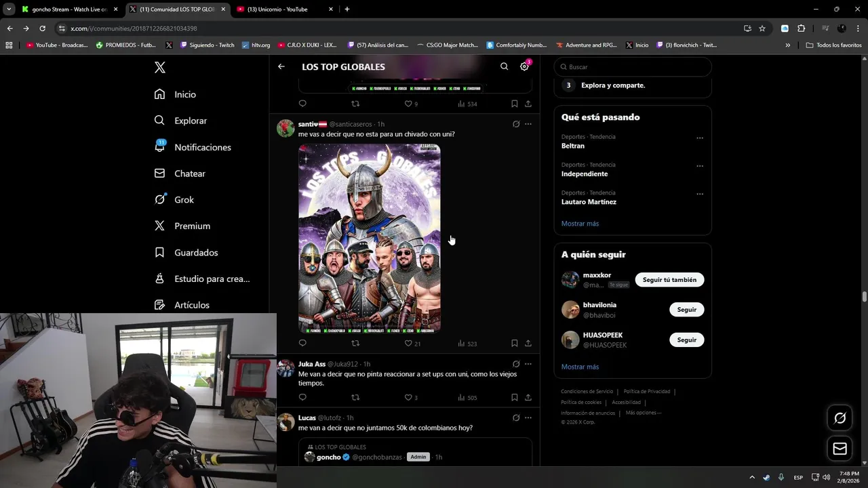Open Grok icon on Juka Ass post
868x488 pixels.
(516, 364)
